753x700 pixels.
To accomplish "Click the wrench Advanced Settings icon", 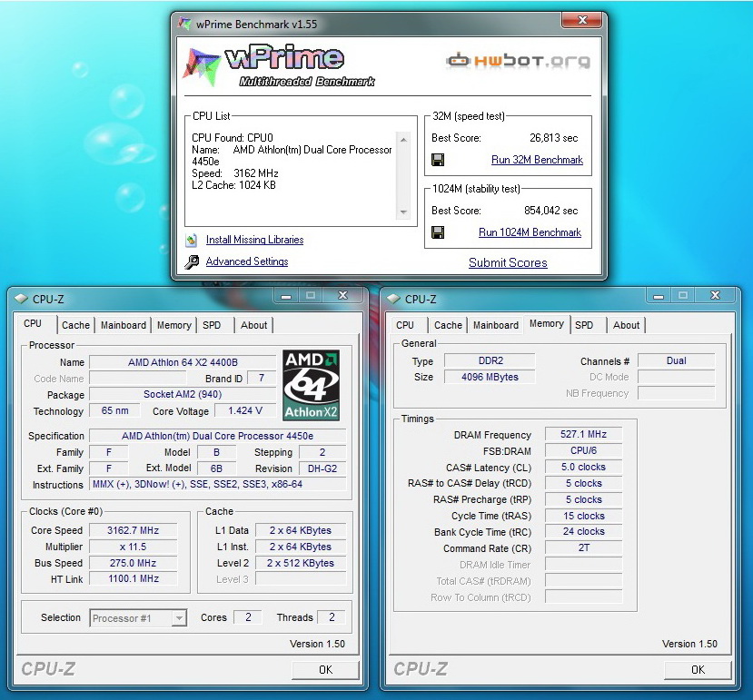I will coord(192,261).
